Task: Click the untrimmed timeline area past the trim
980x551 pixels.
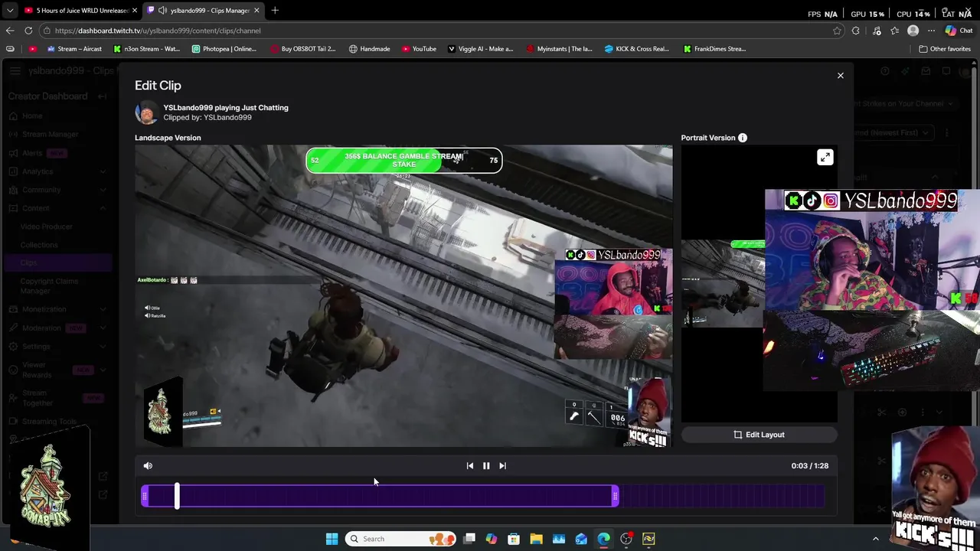Action: pyautogui.click(x=722, y=497)
